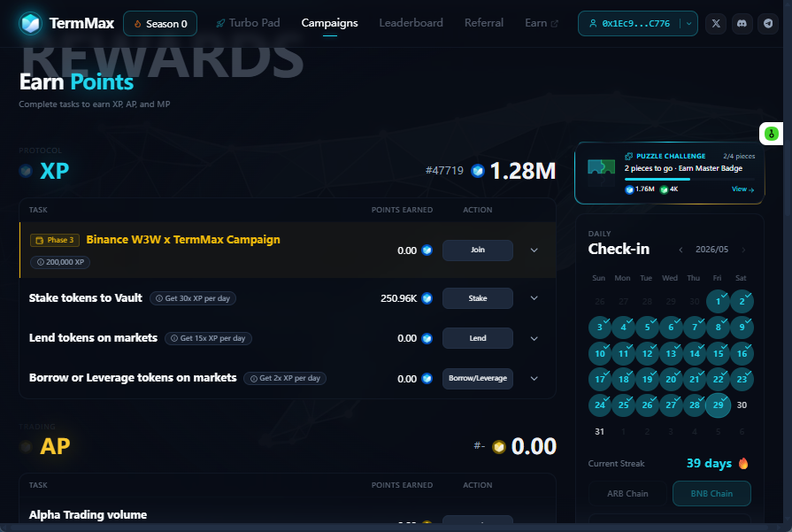Click the TermMax cube logo icon

click(x=30, y=23)
